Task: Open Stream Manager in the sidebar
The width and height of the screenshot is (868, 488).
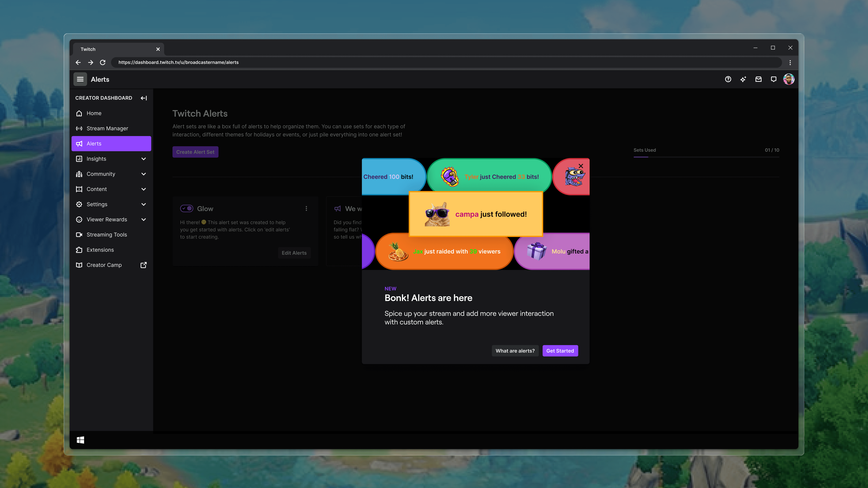Action: [107, 128]
